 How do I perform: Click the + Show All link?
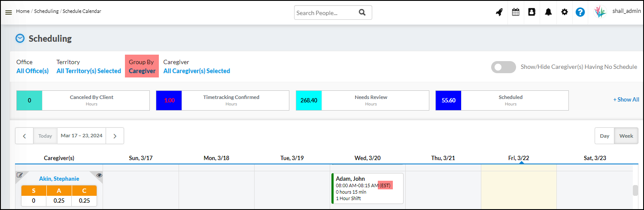(626, 99)
